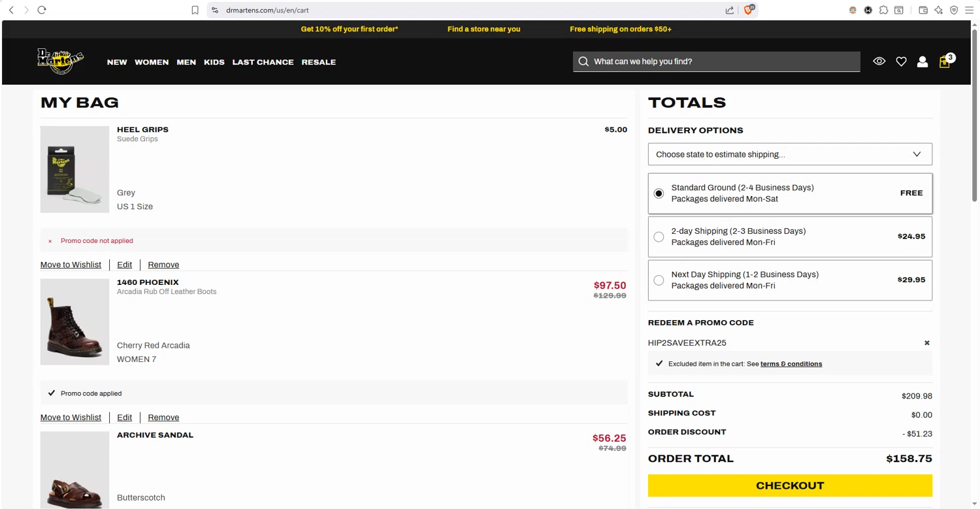The width and height of the screenshot is (980, 509).
Task: Click the yellow CHECKOUT button
Action: (x=790, y=485)
